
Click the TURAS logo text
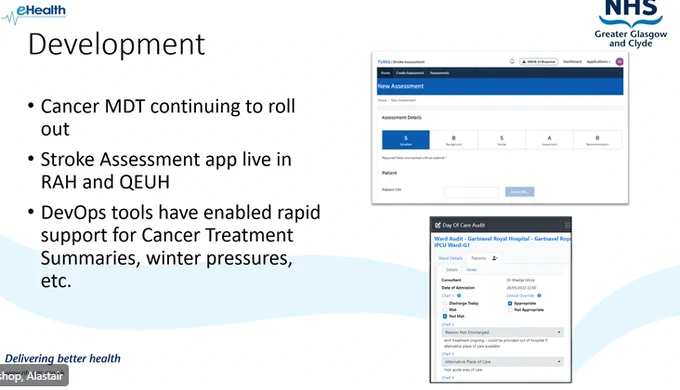pyautogui.click(x=384, y=62)
